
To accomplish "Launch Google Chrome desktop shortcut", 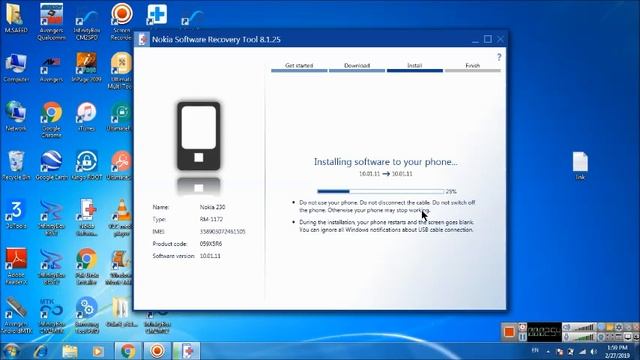I will click(x=51, y=120).
